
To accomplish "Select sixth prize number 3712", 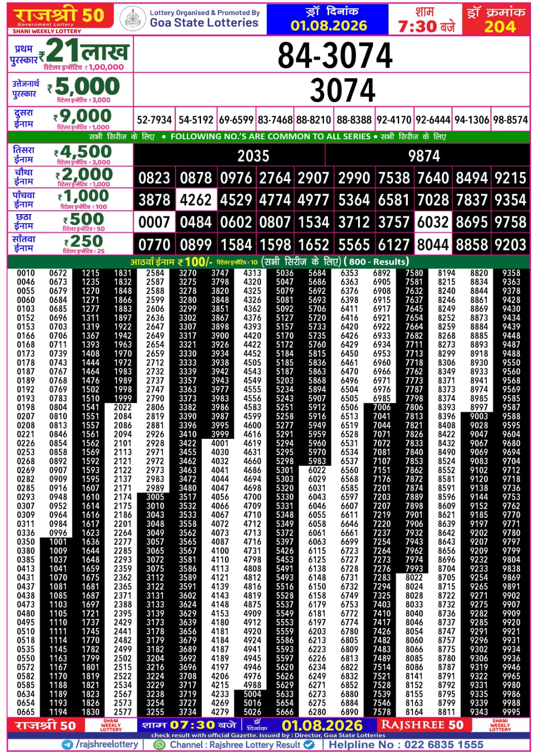I will click(x=354, y=222).
